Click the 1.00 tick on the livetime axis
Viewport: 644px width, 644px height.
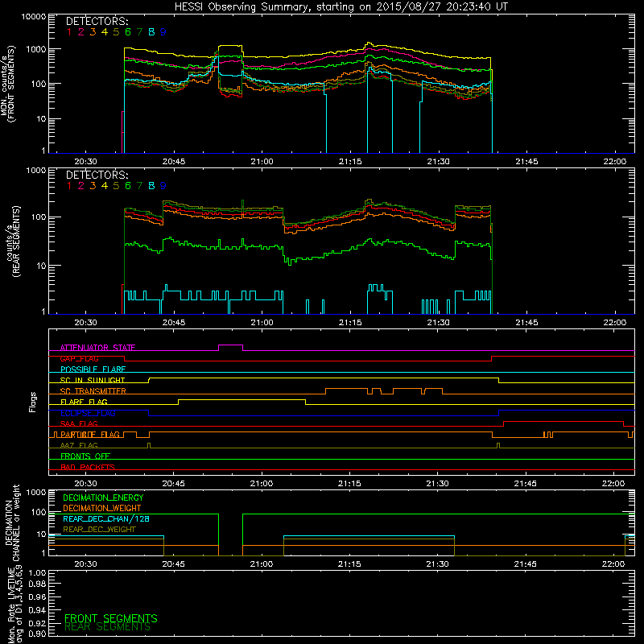tap(38, 573)
